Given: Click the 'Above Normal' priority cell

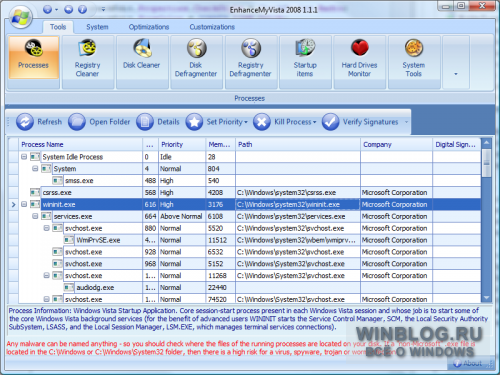Looking at the screenshot, I should pyautogui.click(x=182, y=216).
